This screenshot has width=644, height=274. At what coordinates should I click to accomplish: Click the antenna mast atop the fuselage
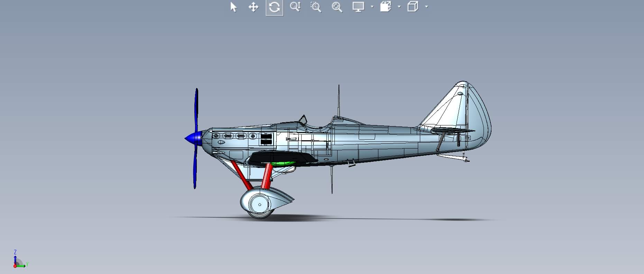coord(339,101)
